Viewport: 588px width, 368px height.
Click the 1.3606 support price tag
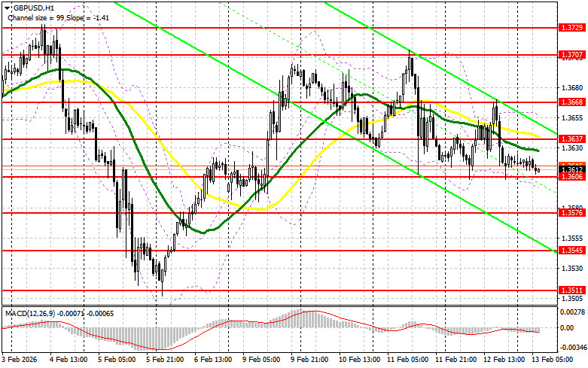[x=571, y=177]
